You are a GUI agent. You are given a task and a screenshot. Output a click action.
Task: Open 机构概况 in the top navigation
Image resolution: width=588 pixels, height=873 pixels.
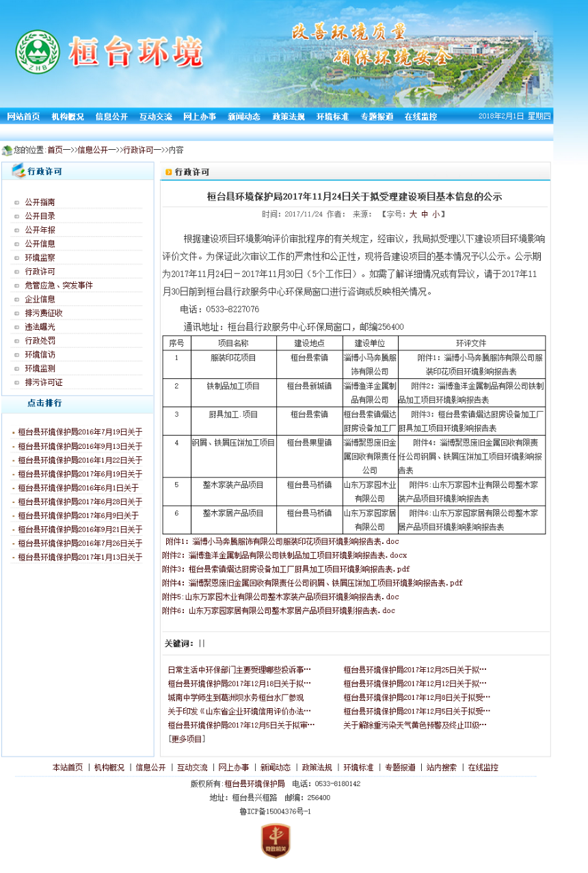click(x=68, y=117)
